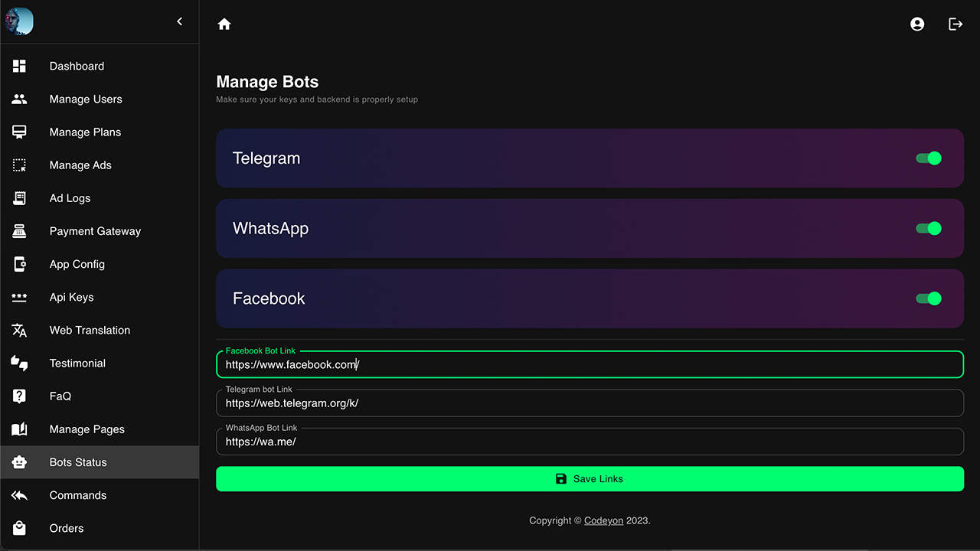Viewport: 980px width, 551px height.
Task: Click the Payment Gateway register icon
Action: tap(19, 230)
